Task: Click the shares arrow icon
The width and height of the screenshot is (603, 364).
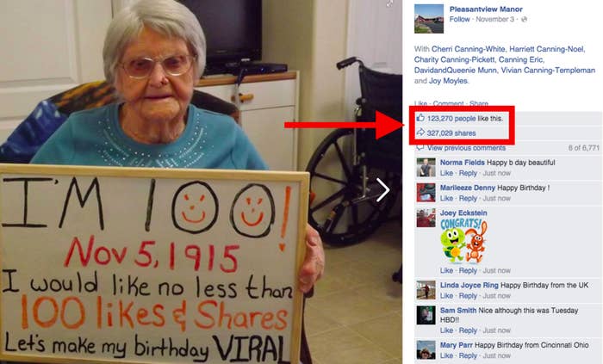Action: coord(420,133)
